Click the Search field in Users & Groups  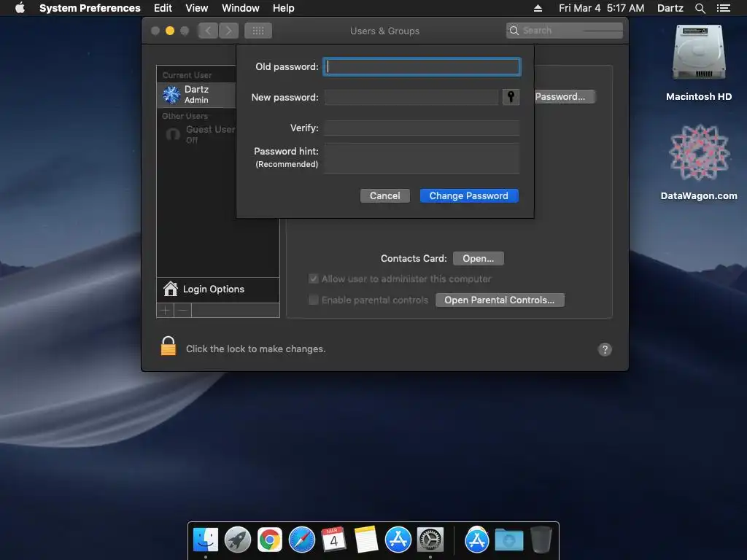(565, 31)
